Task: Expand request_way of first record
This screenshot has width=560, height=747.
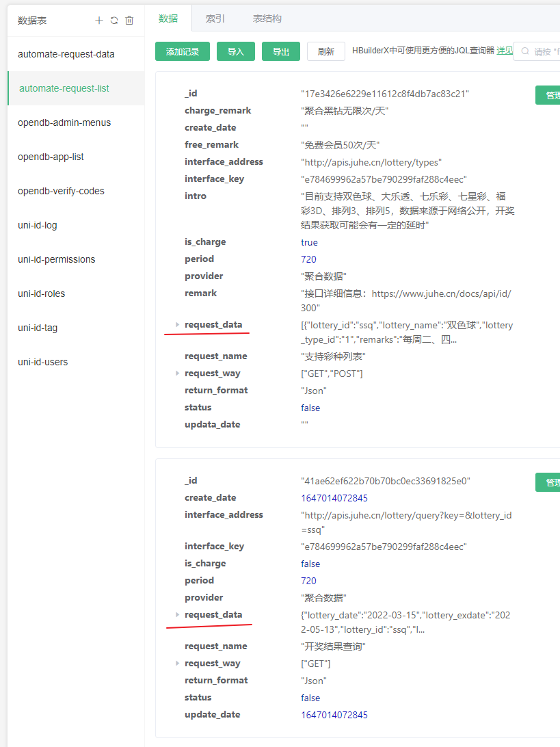Action: coord(177,373)
